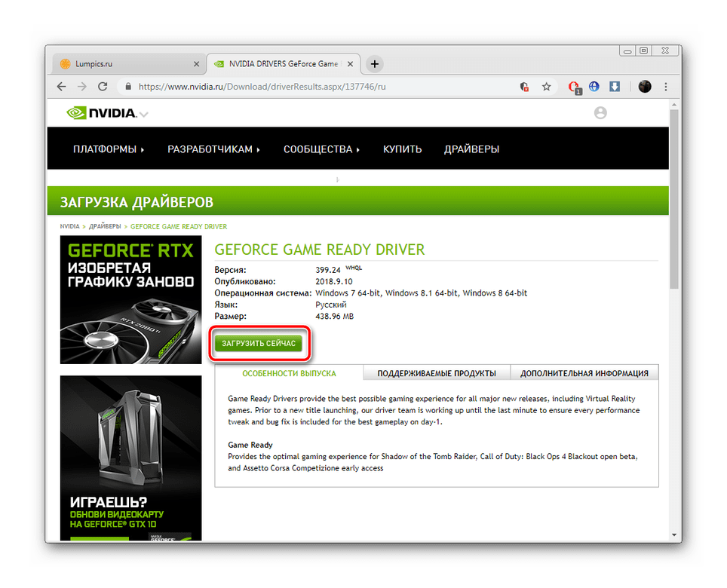The image size is (727, 588).
Task: Open a new browser tab
Action: (x=375, y=64)
